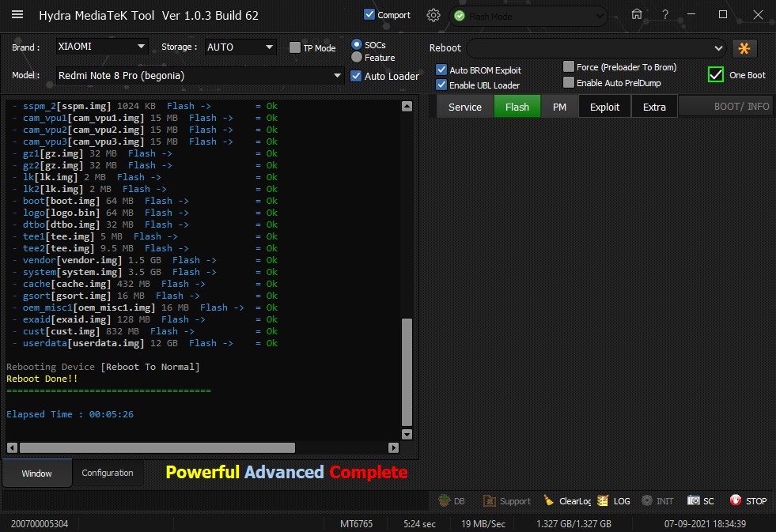
Task: Click the serial 200700005304 status entry
Action: [x=40, y=523]
